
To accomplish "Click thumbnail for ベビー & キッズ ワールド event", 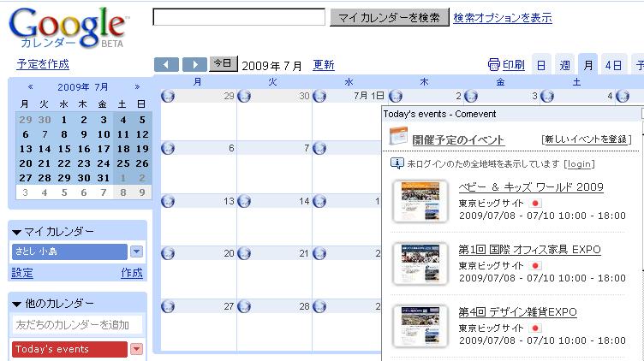I will tap(420, 201).
